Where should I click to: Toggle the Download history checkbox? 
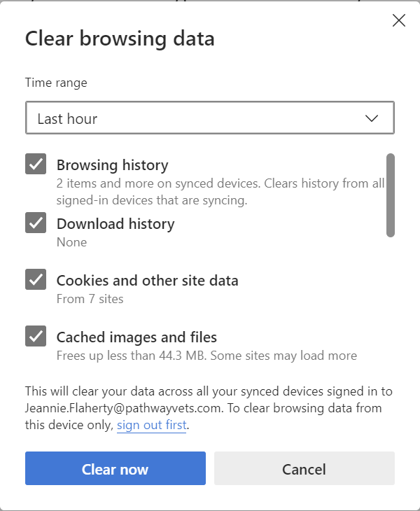(36, 223)
